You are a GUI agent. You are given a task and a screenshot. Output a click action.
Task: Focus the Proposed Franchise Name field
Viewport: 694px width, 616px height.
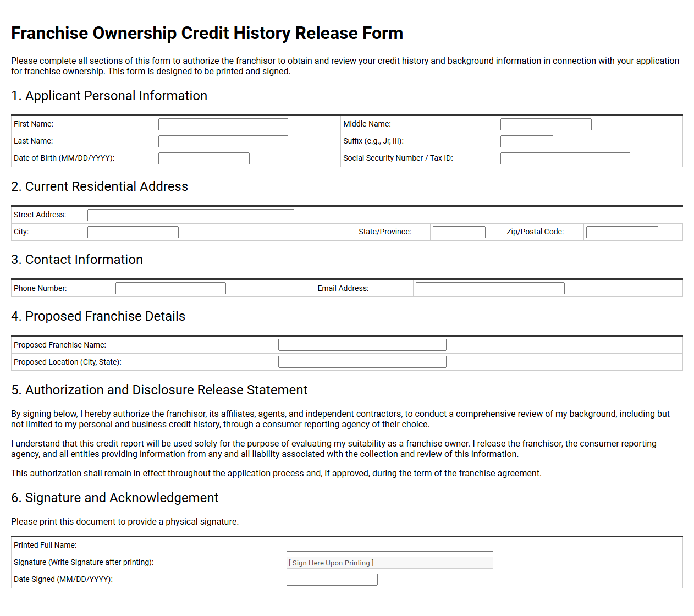[362, 345]
